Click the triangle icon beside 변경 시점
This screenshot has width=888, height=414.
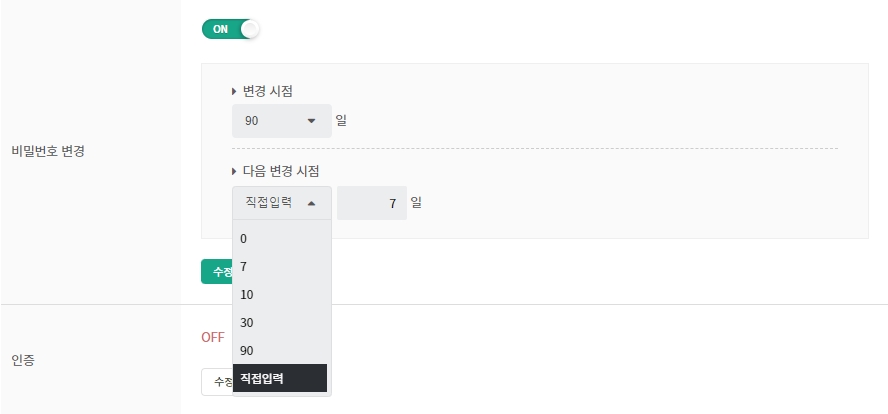[x=234, y=91]
